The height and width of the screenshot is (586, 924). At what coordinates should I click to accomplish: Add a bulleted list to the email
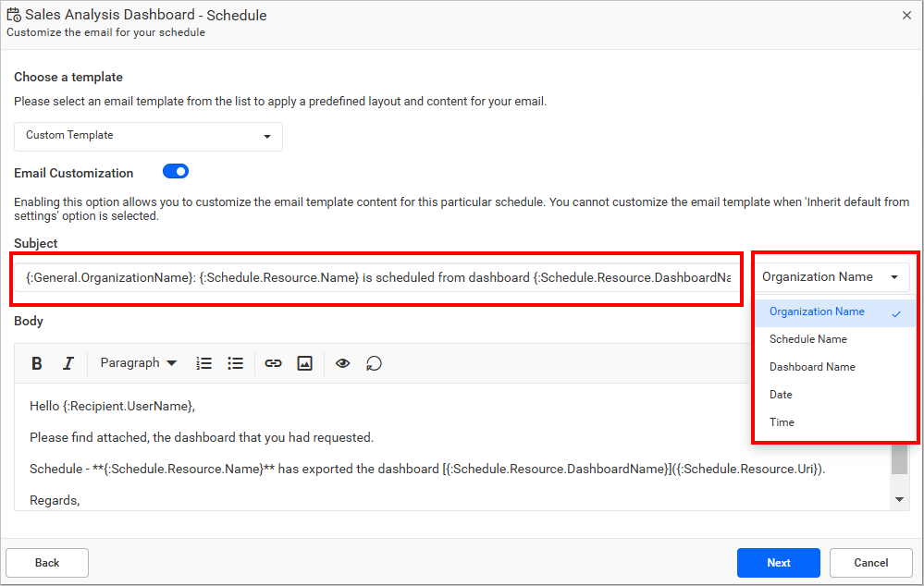click(236, 362)
